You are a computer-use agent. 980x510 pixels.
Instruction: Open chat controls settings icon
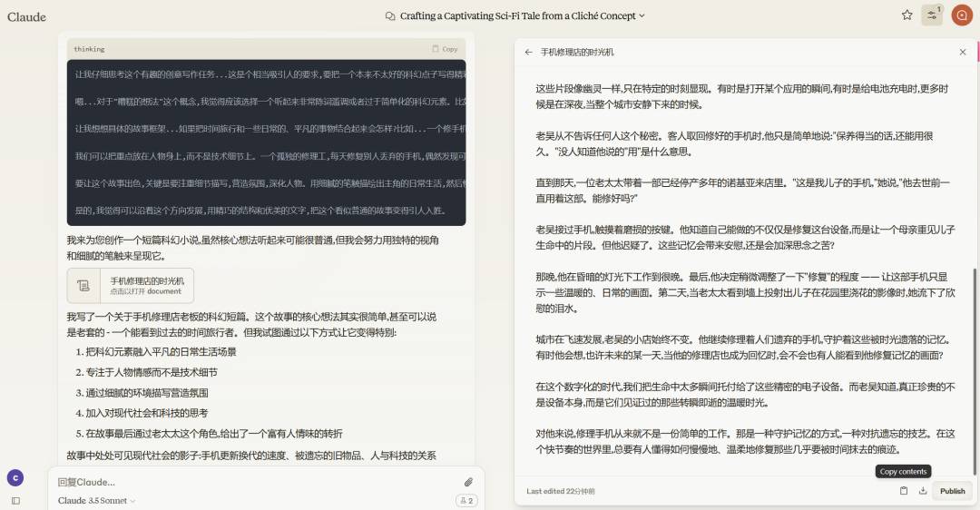(931, 15)
